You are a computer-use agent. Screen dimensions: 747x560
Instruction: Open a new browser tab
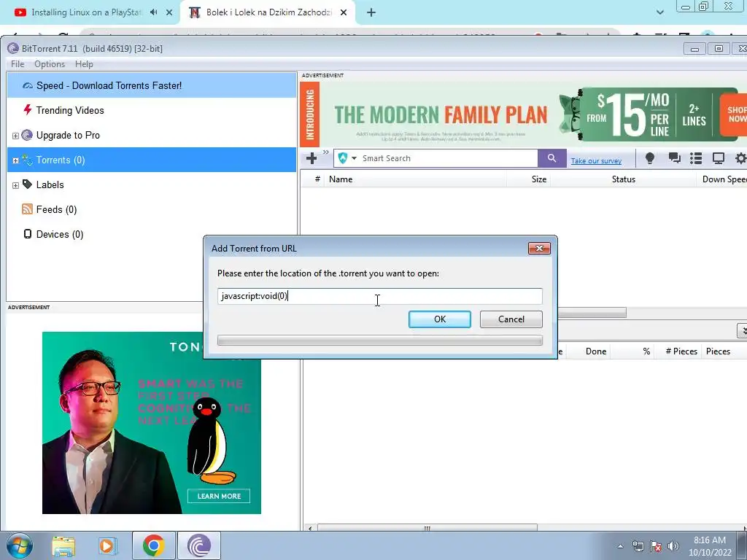click(371, 13)
